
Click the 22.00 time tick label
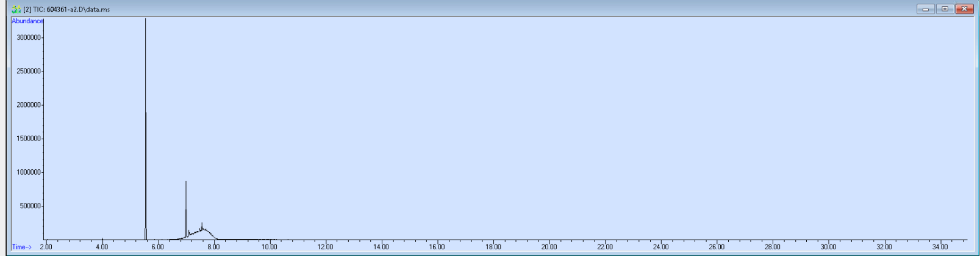click(605, 247)
